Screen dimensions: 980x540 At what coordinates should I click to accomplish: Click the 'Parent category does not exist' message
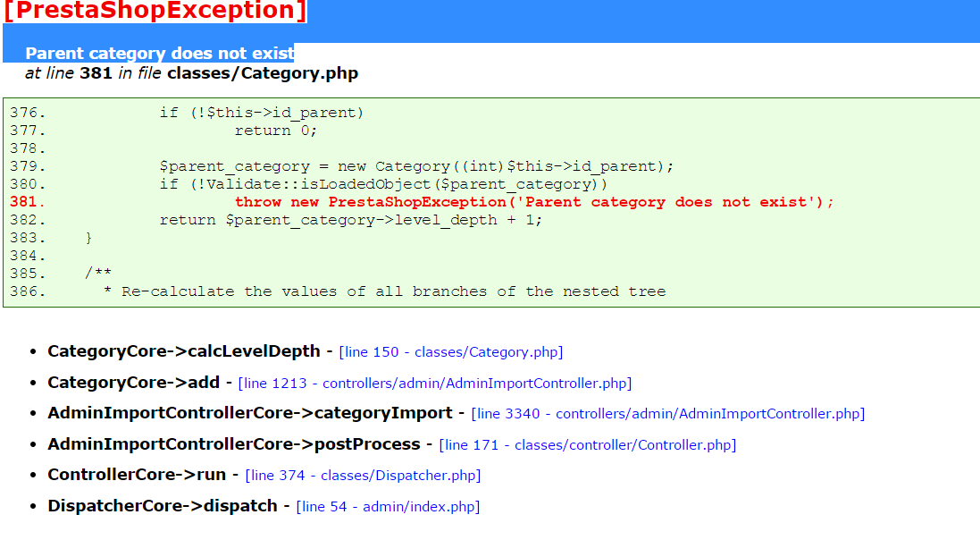(159, 53)
